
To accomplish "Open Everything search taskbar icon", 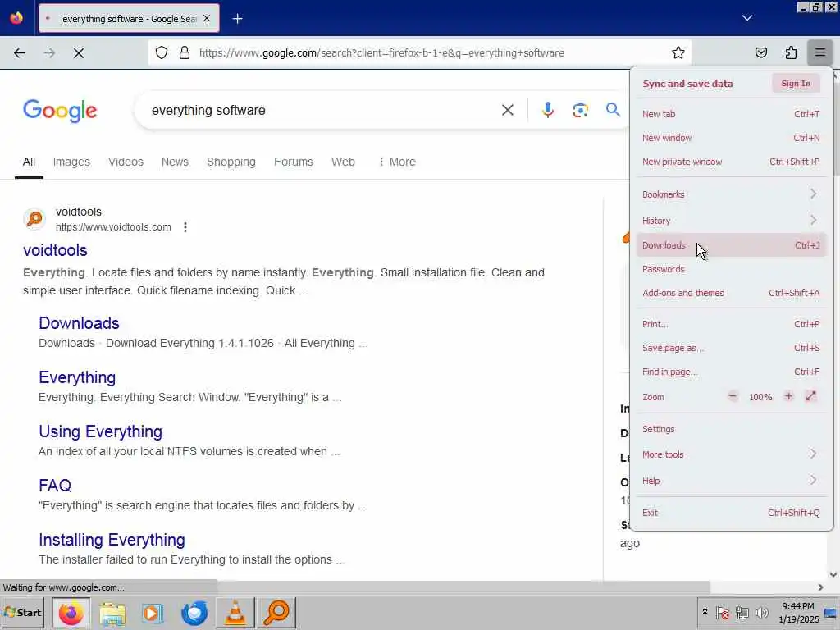I will pos(276,613).
